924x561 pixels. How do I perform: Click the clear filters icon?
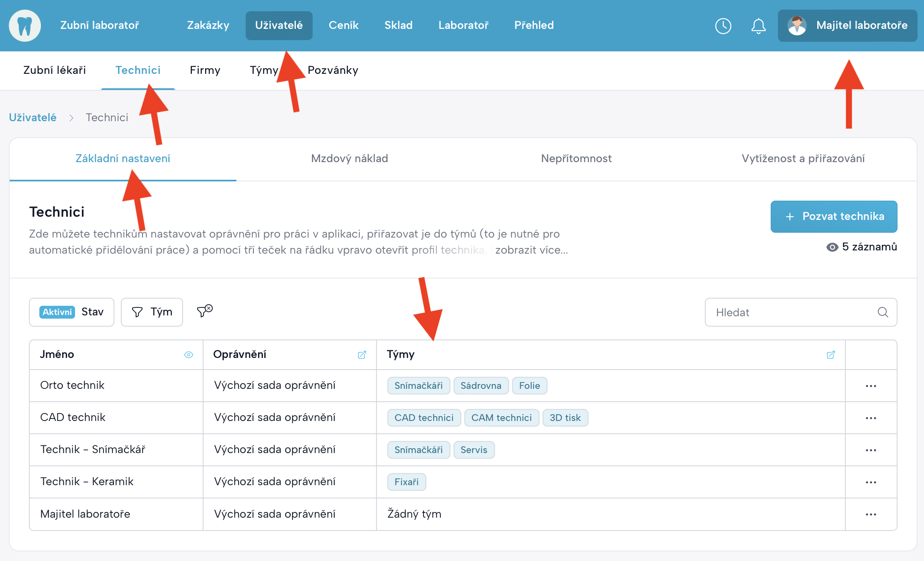coord(204,311)
